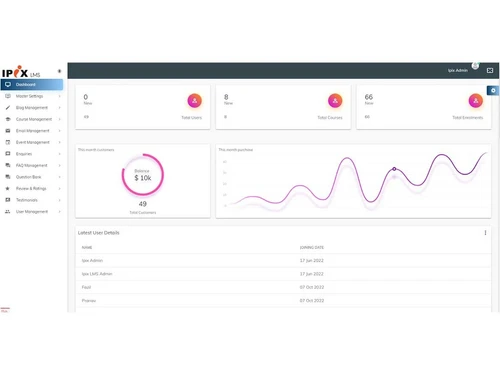Click the 49 Total Customers figure
The image size is (500, 375).
coord(143,204)
